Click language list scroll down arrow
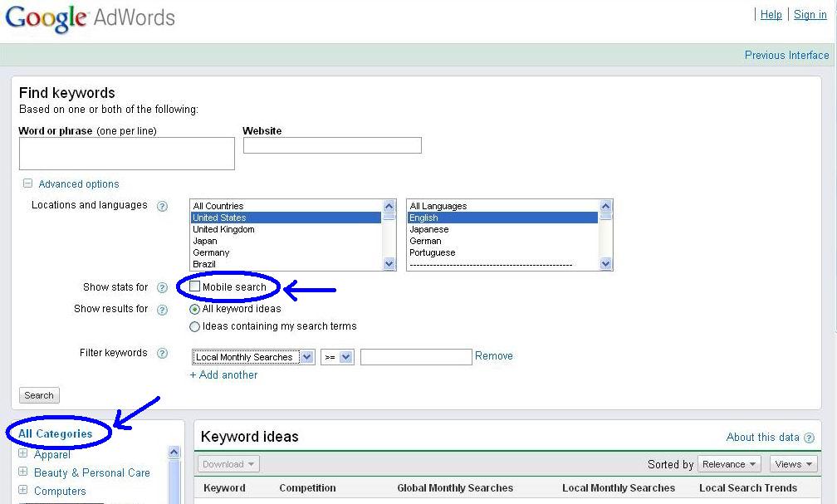 coord(605,263)
